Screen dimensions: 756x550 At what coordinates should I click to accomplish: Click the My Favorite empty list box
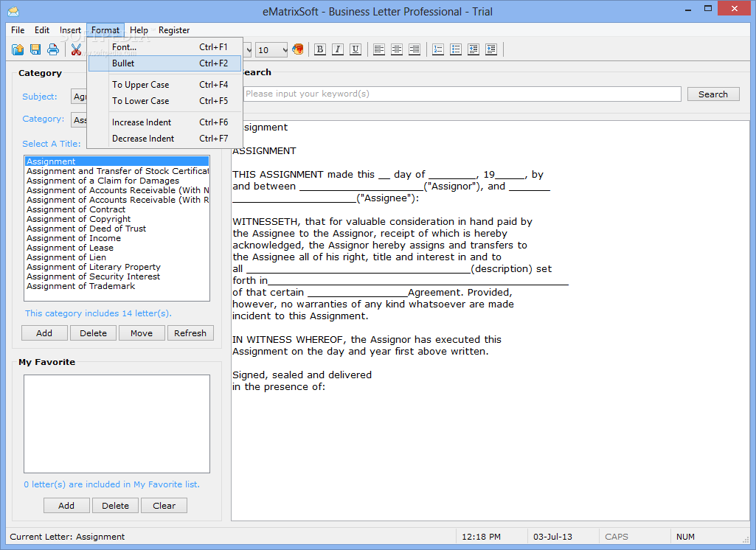tap(117, 424)
